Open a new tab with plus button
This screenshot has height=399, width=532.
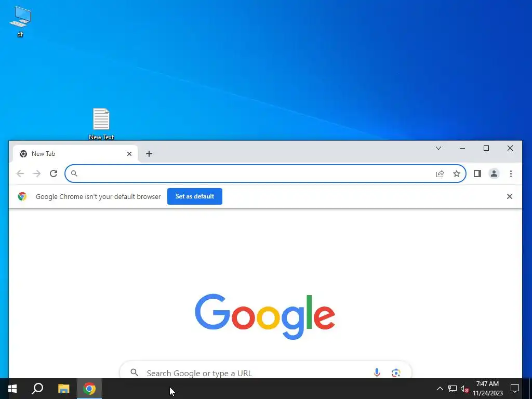(x=149, y=154)
